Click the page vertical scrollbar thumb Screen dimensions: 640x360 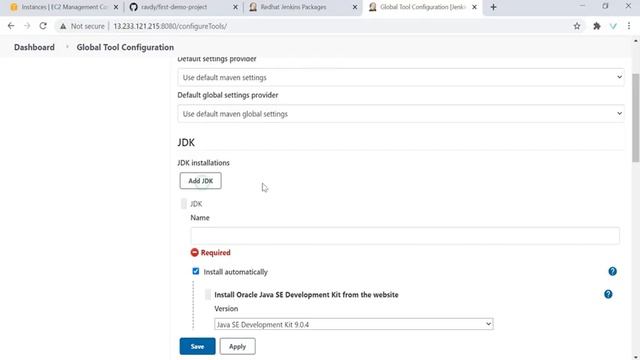[636, 118]
